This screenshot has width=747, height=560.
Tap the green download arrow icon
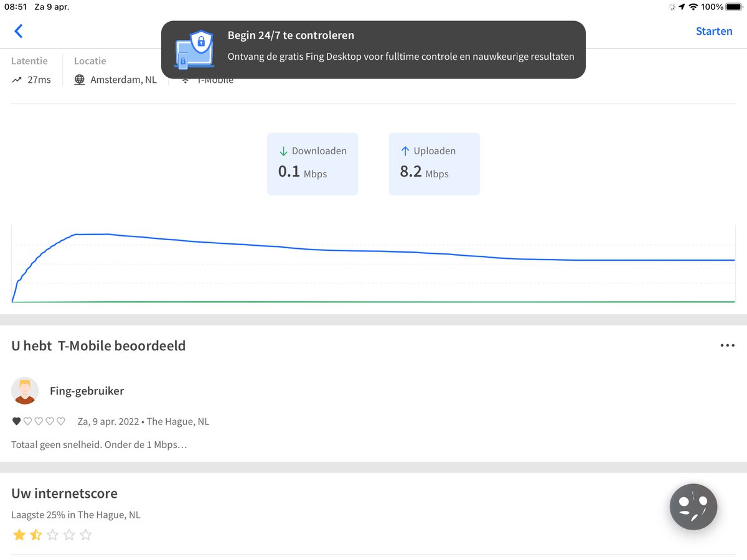[x=283, y=151]
